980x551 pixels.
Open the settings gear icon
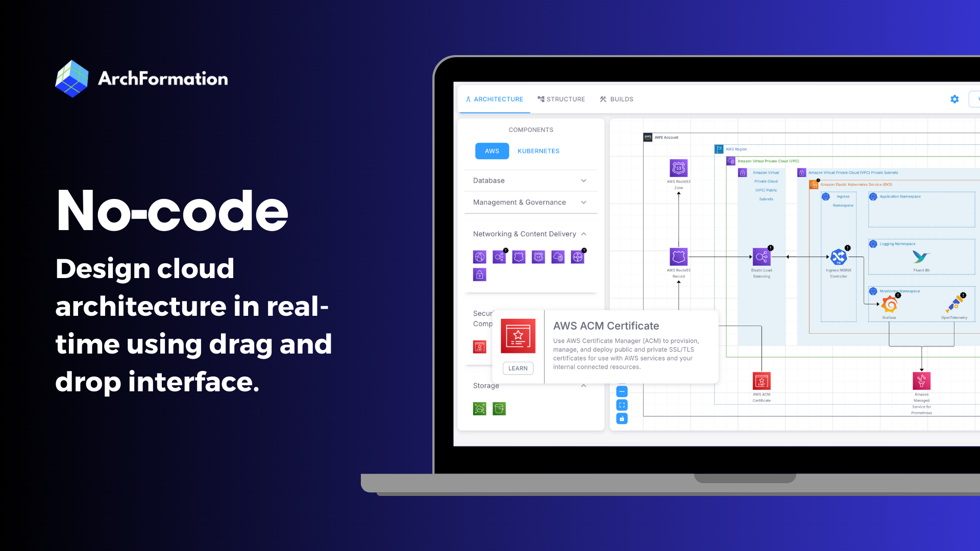[954, 99]
